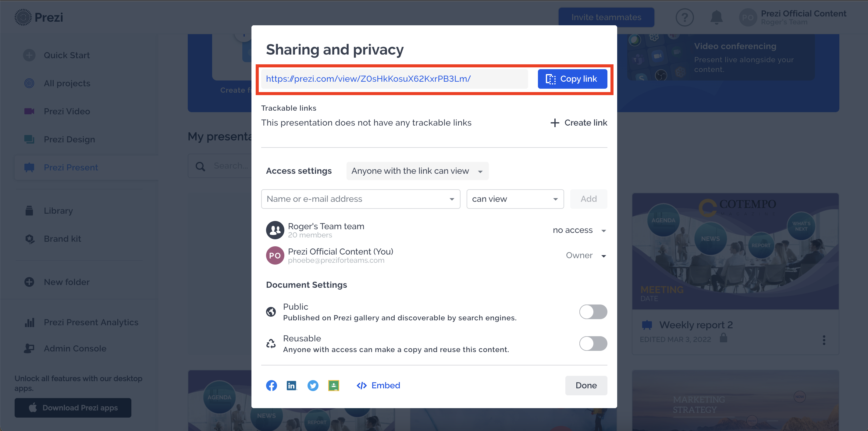
Task: Click the Roger's Team group avatar
Action: tap(275, 230)
